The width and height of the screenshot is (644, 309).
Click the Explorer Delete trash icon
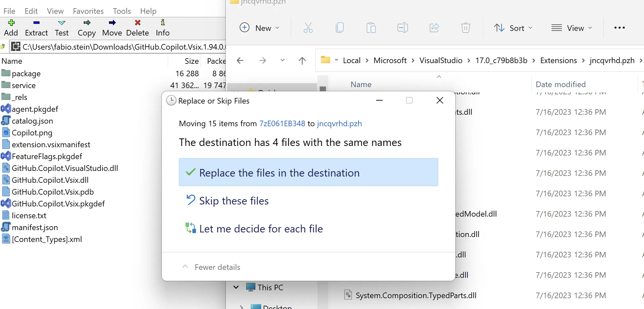point(466,28)
